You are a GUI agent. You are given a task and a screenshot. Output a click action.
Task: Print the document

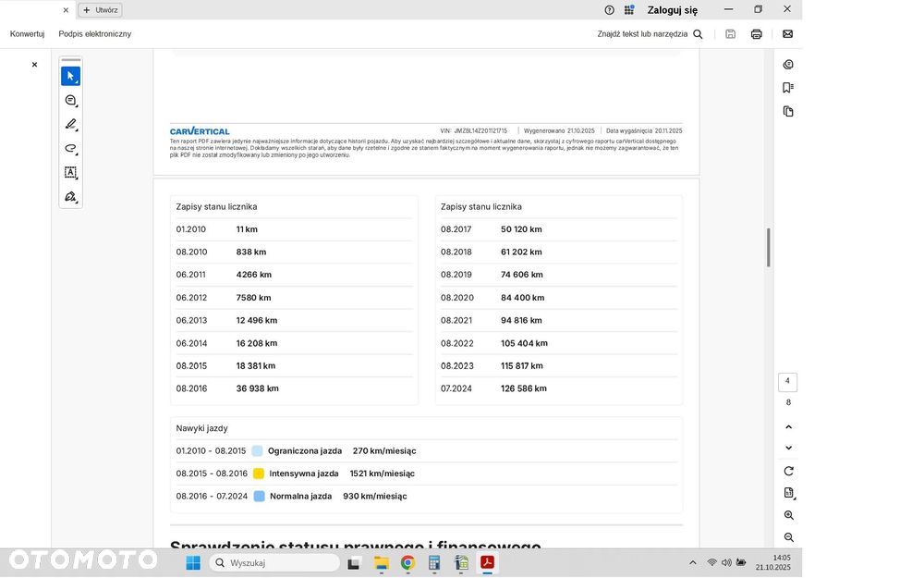(x=757, y=33)
